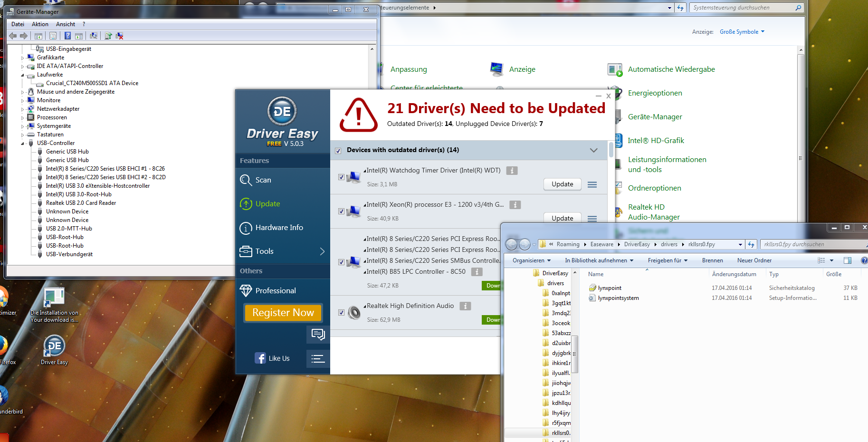Viewport: 868px width, 442px height.
Task: Expand the Netzwerkadapter tree node
Action: 22,109
